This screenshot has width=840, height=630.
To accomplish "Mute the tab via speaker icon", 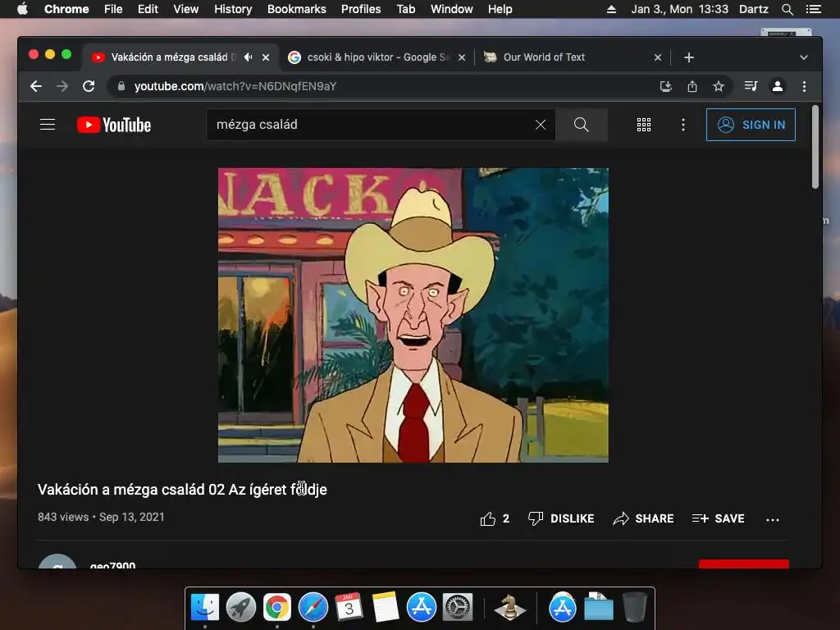I will click(248, 57).
